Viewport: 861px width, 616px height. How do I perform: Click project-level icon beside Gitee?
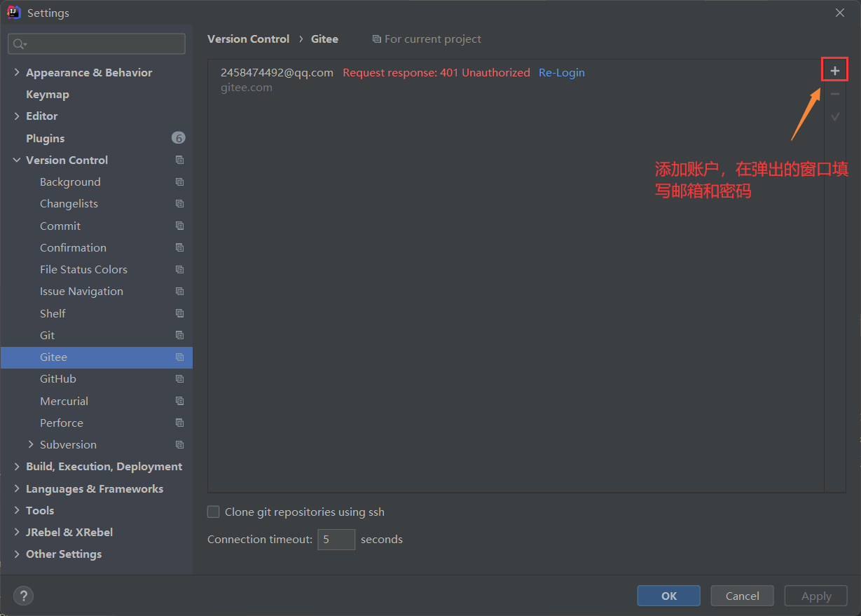click(x=179, y=357)
